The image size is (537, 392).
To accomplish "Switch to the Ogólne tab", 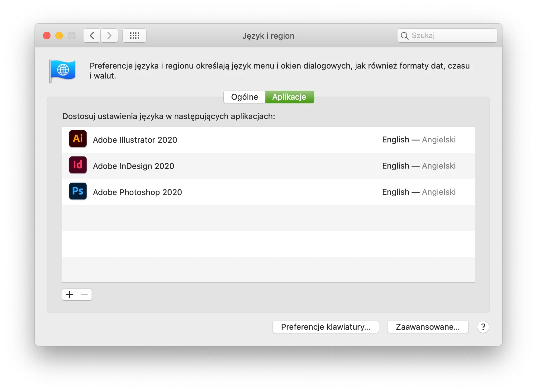I will coord(245,97).
